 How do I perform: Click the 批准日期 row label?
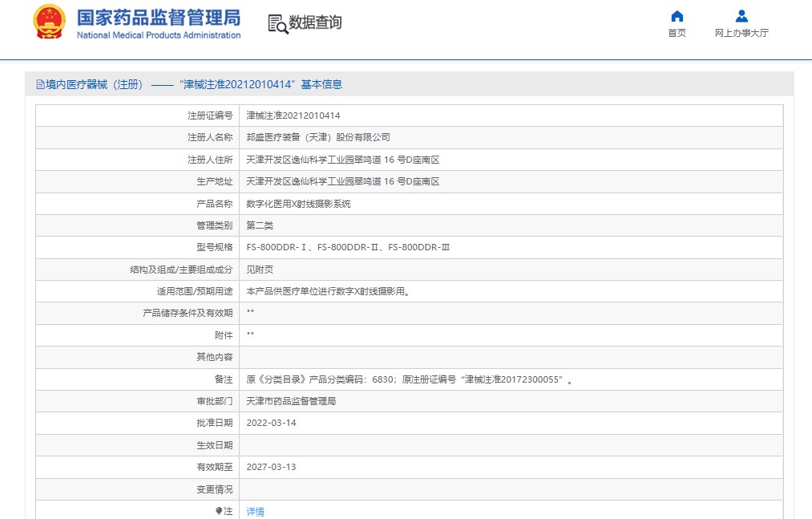point(214,423)
